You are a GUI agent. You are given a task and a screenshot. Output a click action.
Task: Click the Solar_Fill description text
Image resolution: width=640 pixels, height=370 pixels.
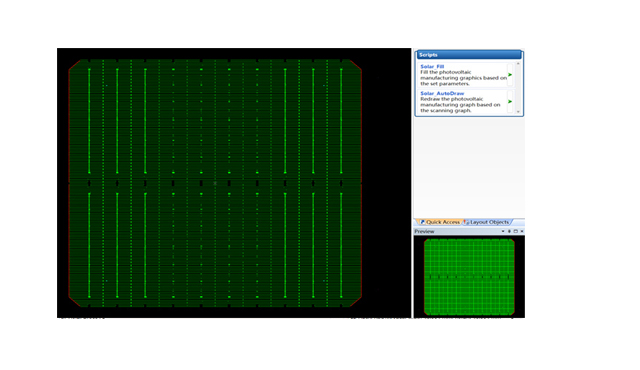(463, 78)
